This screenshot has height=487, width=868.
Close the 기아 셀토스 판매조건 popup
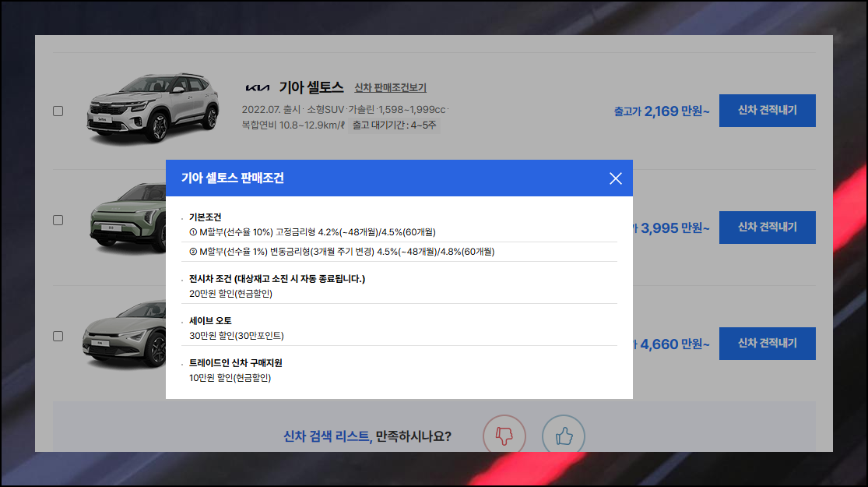615,178
